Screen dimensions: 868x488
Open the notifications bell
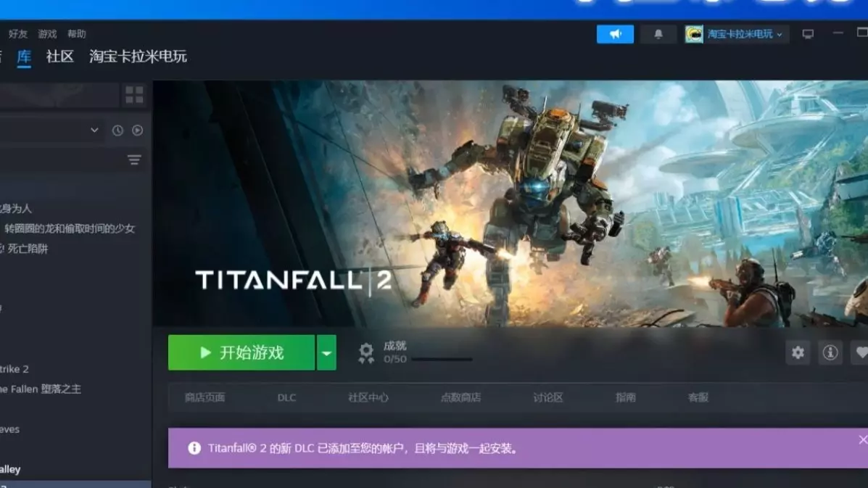(x=658, y=34)
